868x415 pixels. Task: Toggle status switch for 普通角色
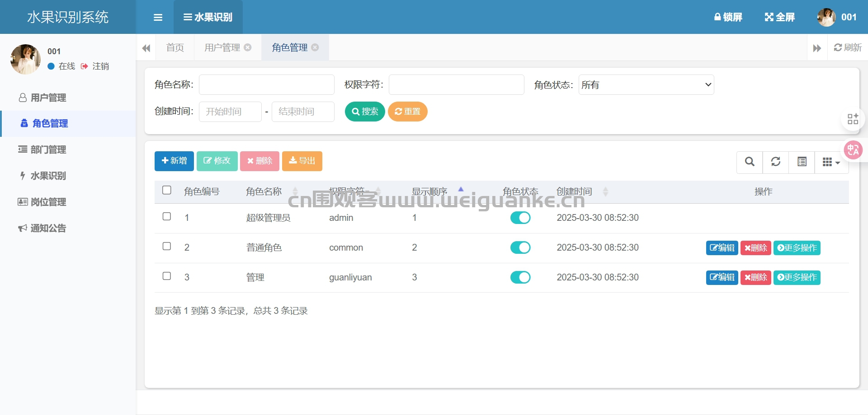520,247
